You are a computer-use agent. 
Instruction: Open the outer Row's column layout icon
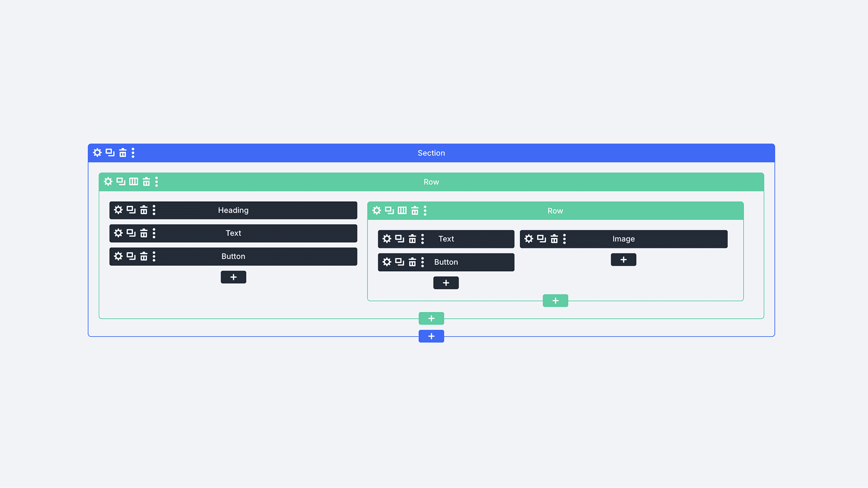132,182
